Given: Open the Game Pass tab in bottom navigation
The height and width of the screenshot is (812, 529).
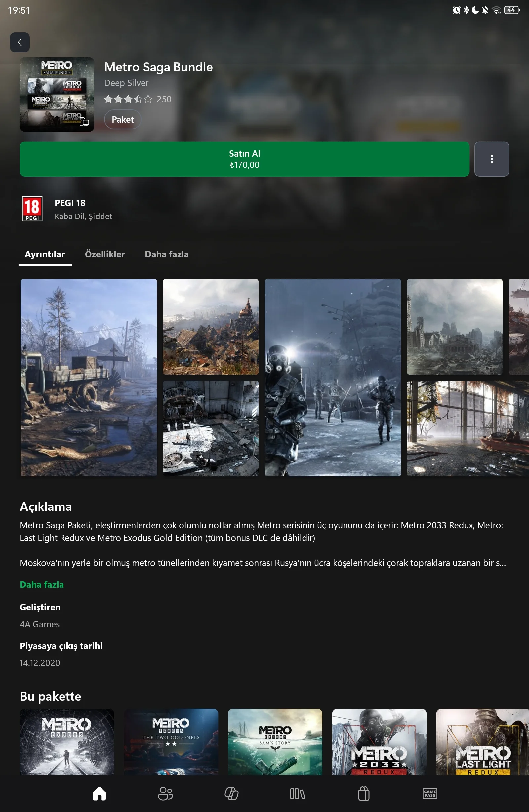Looking at the screenshot, I should click(x=430, y=793).
